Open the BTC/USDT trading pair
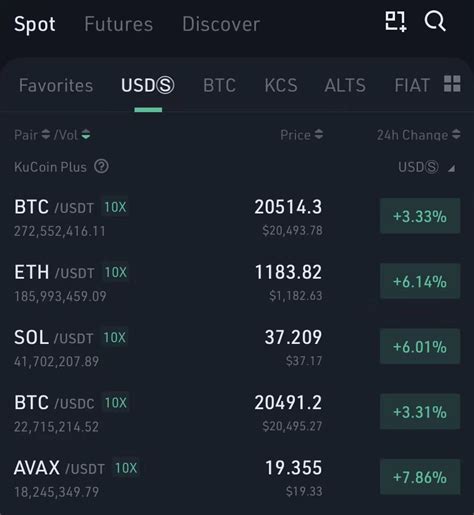 tap(237, 217)
